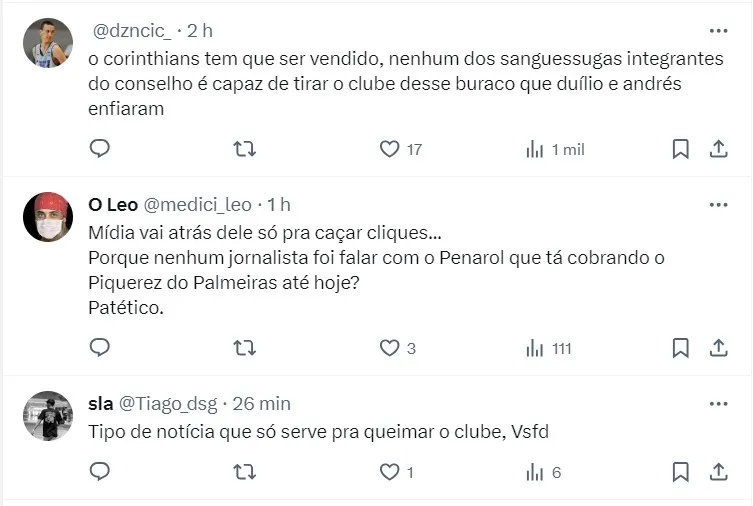Open the @Tiago_dsg profile handle
This screenshot has width=753, height=506.
coord(171,404)
